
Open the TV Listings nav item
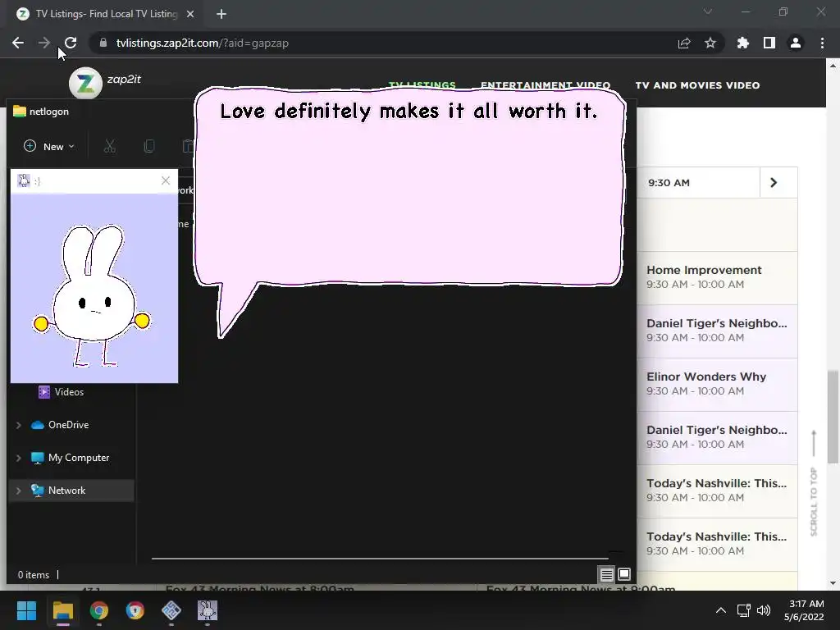[422, 84]
